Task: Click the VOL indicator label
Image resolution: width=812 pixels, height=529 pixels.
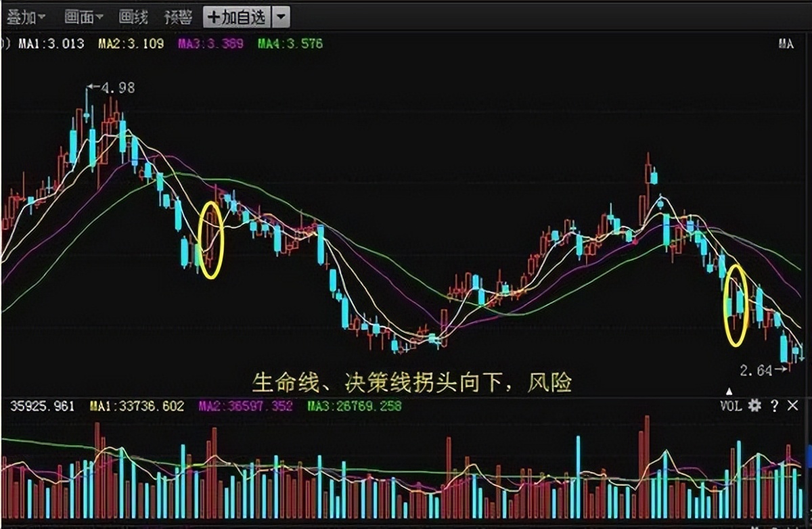Action: tap(733, 406)
